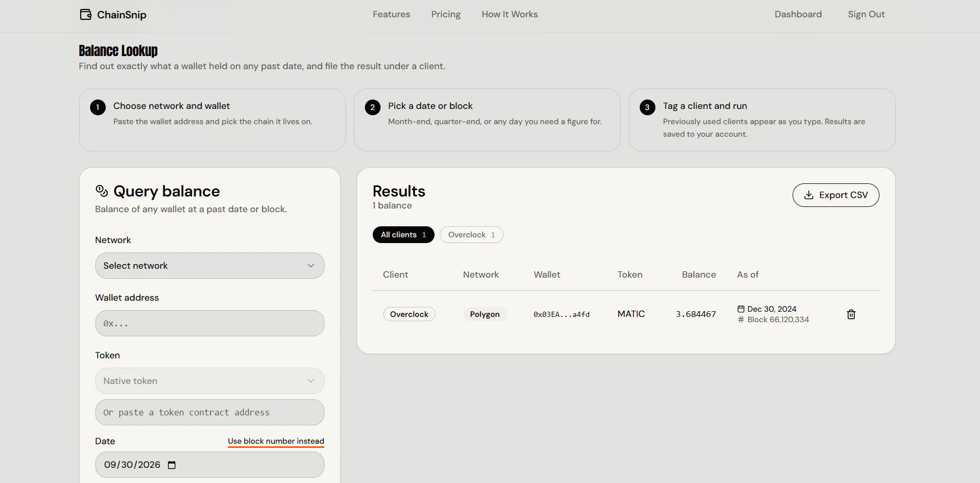Screen dimensions: 980x483
Task: Click the Wallet column header
Action: [x=547, y=275]
